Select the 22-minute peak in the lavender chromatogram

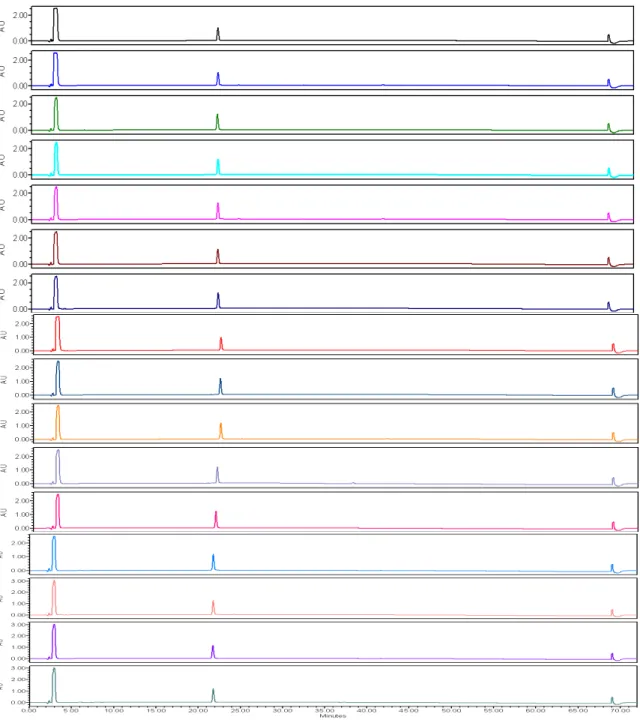217,475
